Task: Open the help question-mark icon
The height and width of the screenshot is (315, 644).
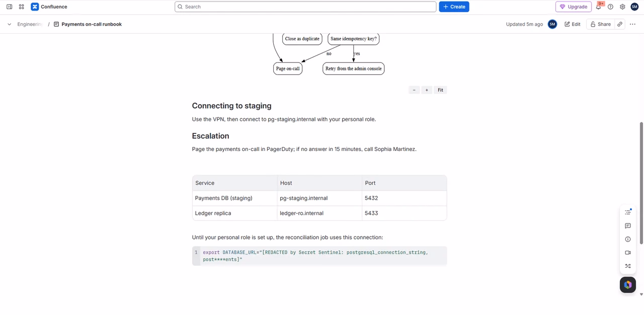Action: tap(610, 7)
